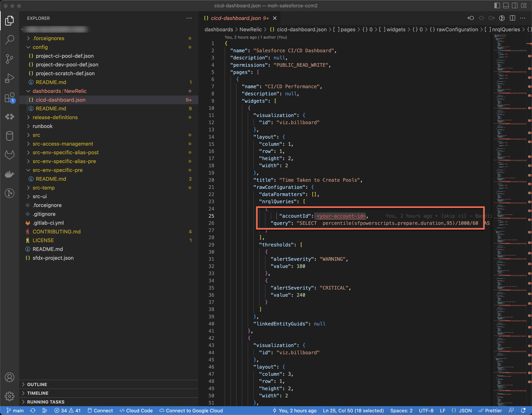Viewport: 532px width, 415px height.
Task: Open editor More Actions ellipsis
Action: coord(523,18)
